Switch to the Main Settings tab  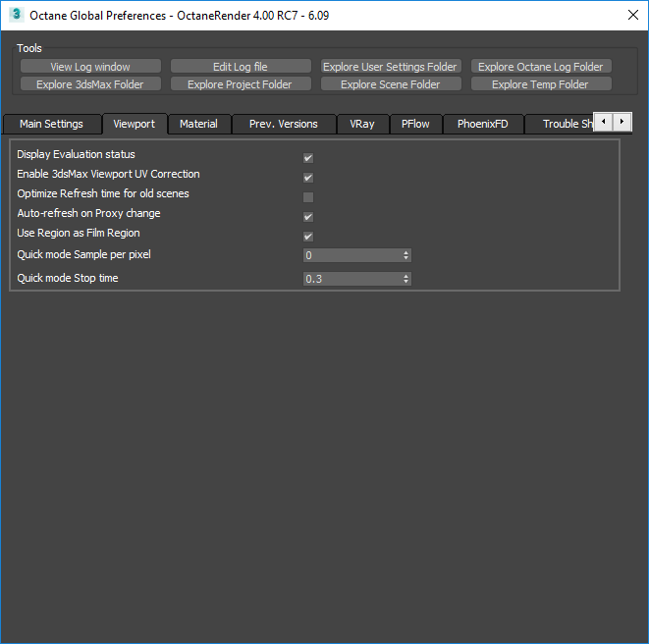(52, 124)
